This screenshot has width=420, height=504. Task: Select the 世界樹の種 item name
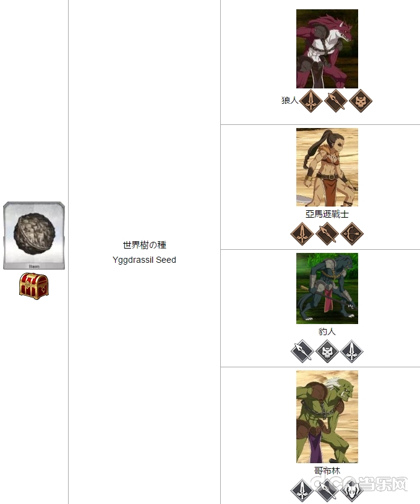(144, 245)
